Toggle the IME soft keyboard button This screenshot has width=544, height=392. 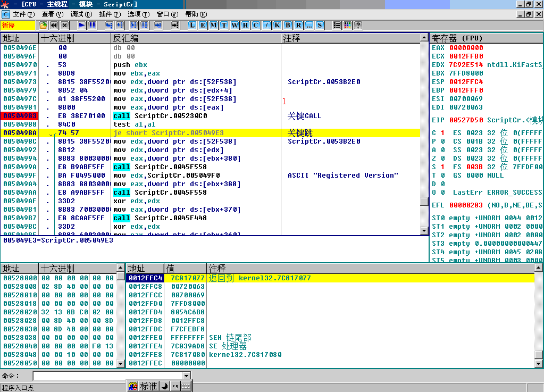coord(186,386)
